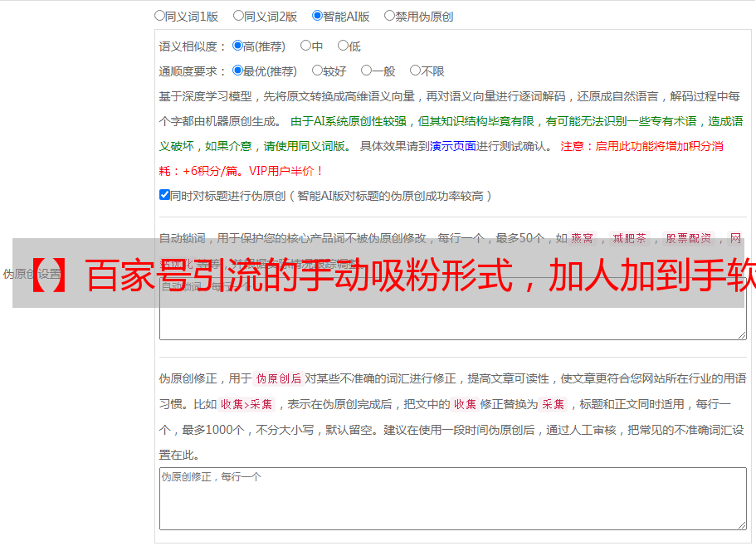
Task: Select the 同义词2版 radio option
Action: coord(238,16)
